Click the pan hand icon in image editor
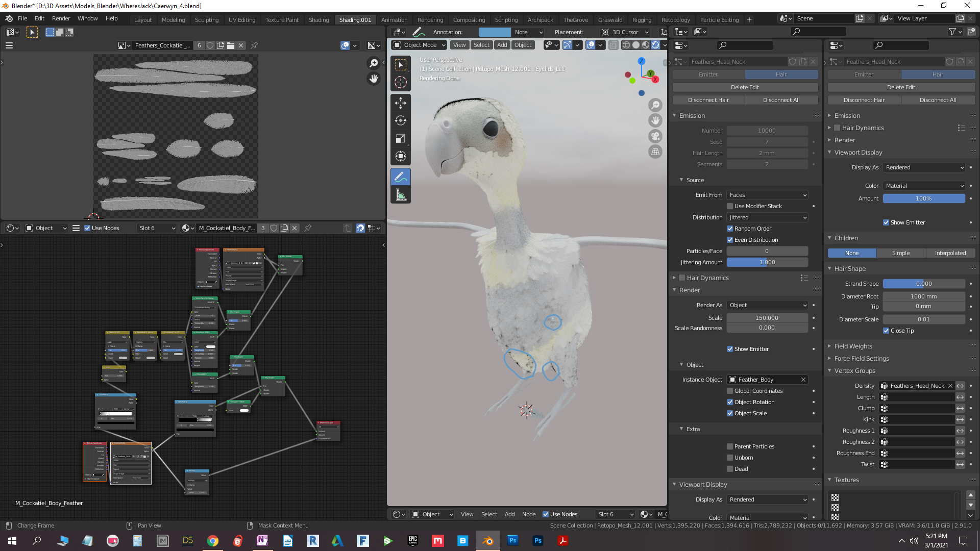The image size is (980, 551). point(374,79)
